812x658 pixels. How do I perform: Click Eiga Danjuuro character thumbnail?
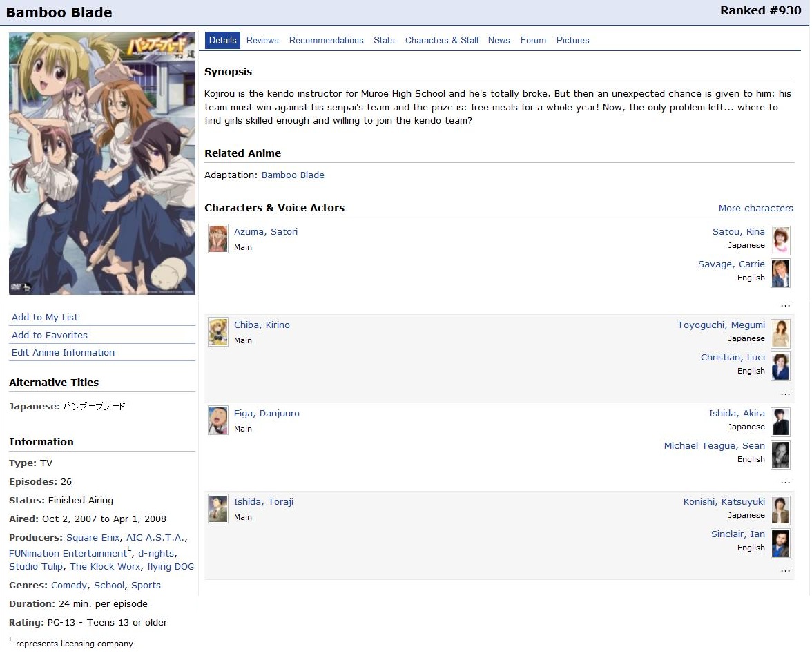(x=218, y=420)
